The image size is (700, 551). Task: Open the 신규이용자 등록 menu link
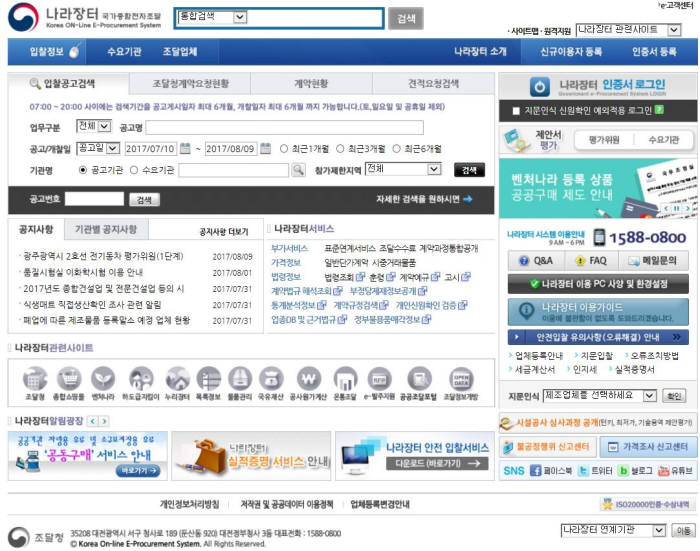(x=571, y=51)
